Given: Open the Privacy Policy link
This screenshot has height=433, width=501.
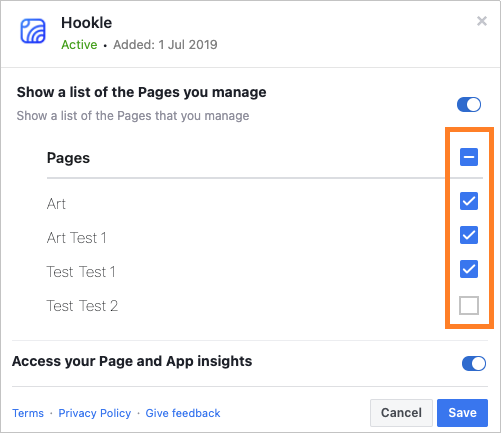Looking at the screenshot, I should pyautogui.click(x=95, y=413).
